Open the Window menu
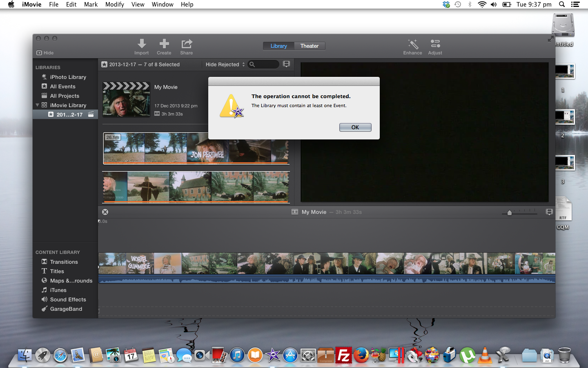This screenshot has width=588, height=368. click(163, 4)
